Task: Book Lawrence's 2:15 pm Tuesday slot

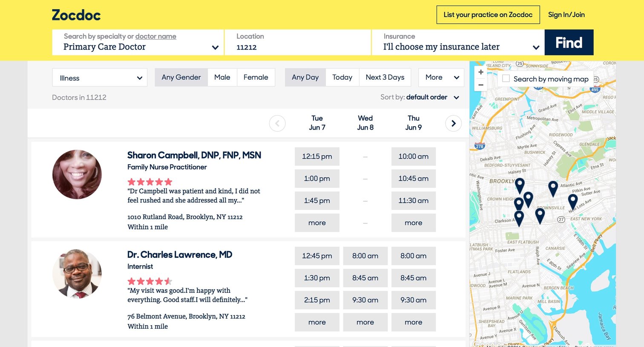Action: [317, 300]
